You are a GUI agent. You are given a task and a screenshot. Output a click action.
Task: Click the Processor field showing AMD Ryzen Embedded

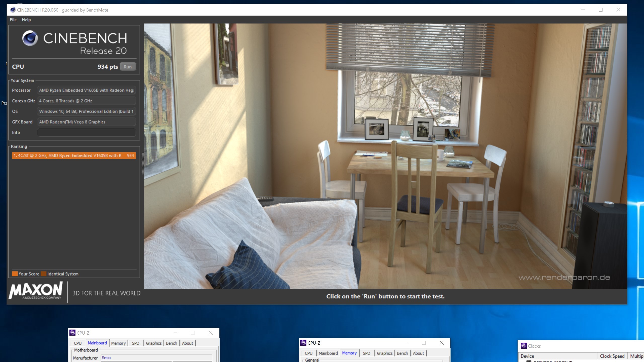click(87, 90)
